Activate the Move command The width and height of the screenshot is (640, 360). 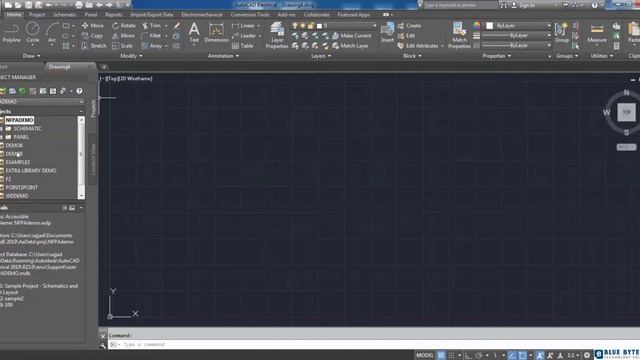(x=93, y=25)
